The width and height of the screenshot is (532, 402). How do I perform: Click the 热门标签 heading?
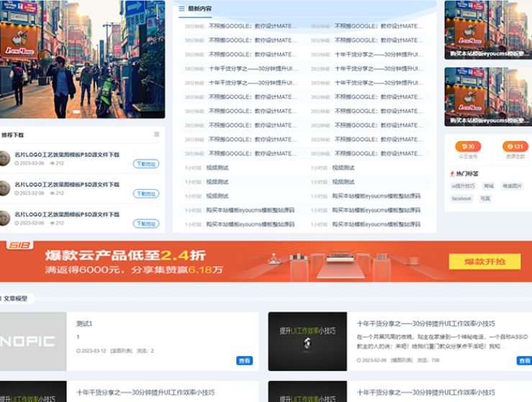pyautogui.click(x=467, y=173)
